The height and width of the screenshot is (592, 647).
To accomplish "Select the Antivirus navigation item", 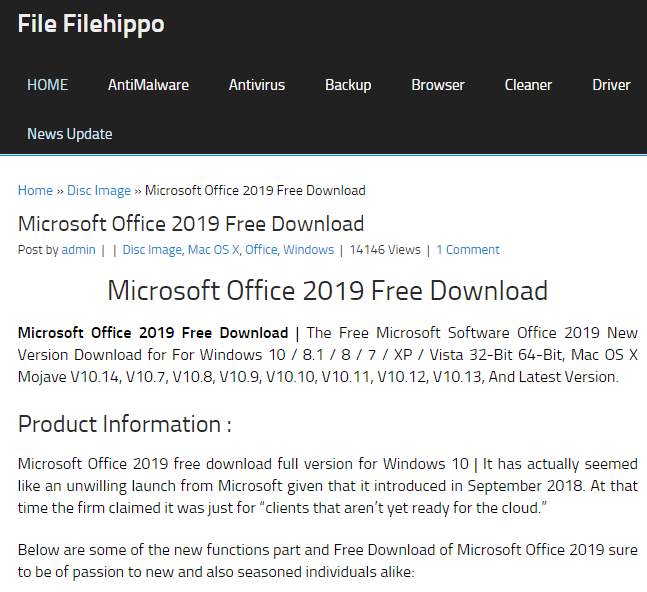I will tap(256, 85).
